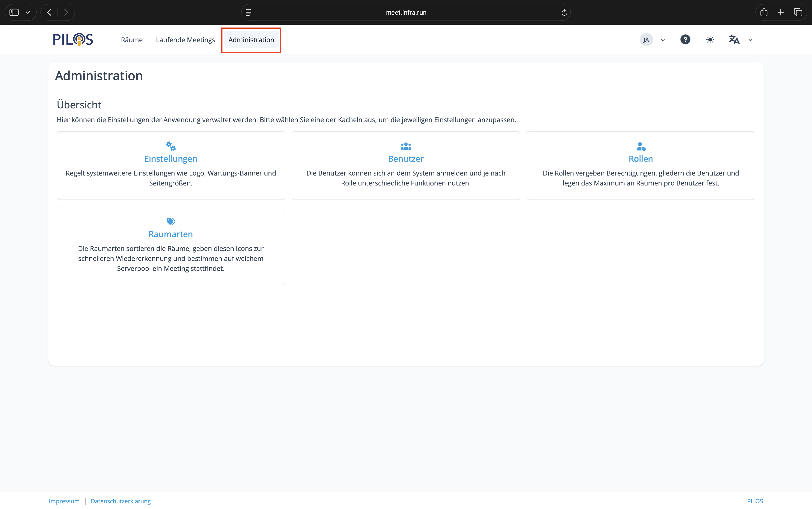The width and height of the screenshot is (812, 509).
Task: Click the Raumarten tags icon
Action: (171, 222)
